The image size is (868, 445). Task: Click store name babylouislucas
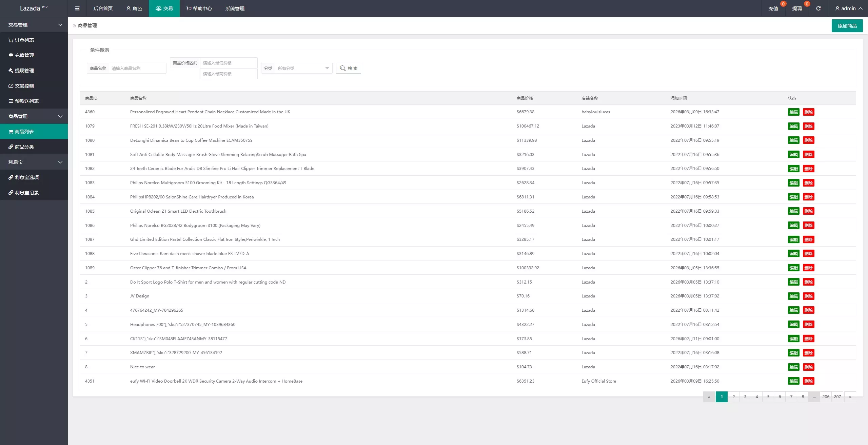coord(595,112)
